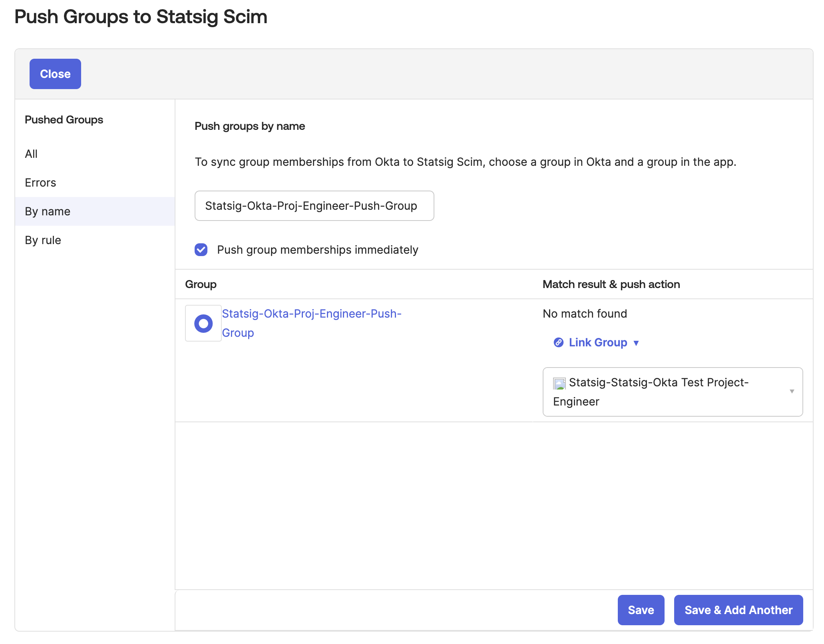Click the chain link icon beside Link Group
Image resolution: width=824 pixels, height=644 pixels.
click(x=558, y=342)
